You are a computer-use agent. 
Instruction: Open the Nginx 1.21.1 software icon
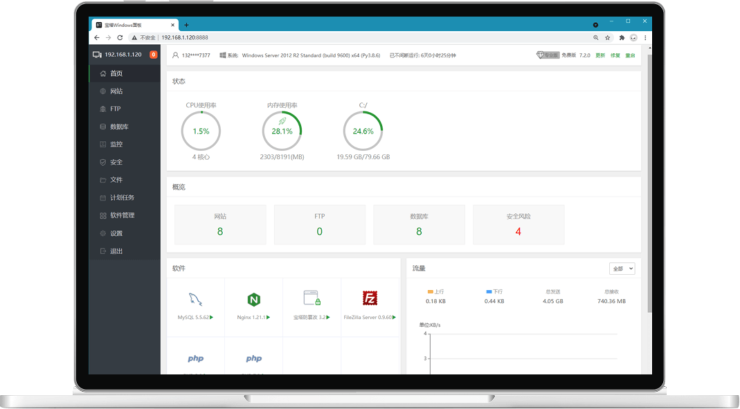click(254, 299)
